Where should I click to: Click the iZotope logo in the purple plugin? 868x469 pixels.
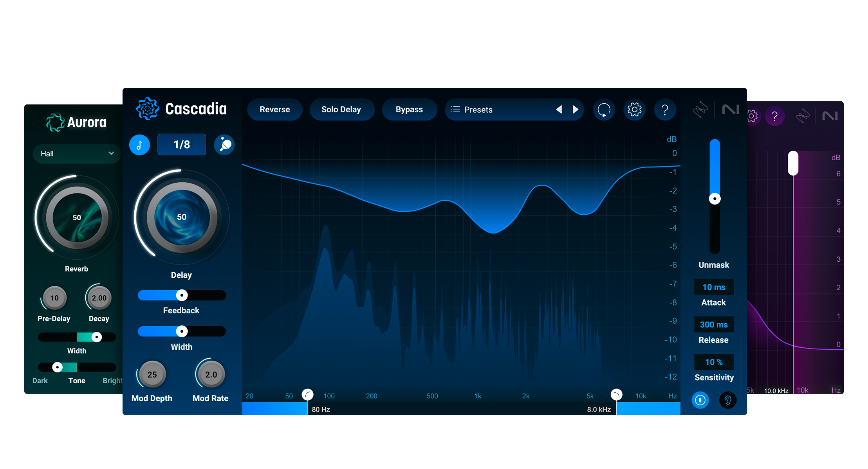coord(803,116)
